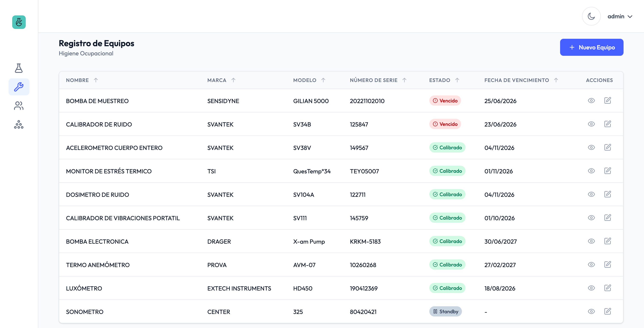View details of ACELEROMETRO CUERPO ENTERO
This screenshot has width=644, height=328.
pyautogui.click(x=591, y=147)
